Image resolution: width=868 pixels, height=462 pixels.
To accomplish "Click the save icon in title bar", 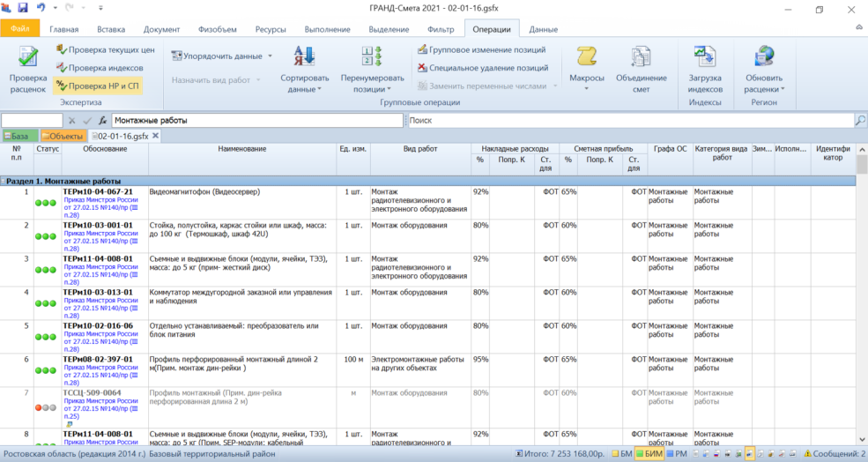I will tap(23, 9).
